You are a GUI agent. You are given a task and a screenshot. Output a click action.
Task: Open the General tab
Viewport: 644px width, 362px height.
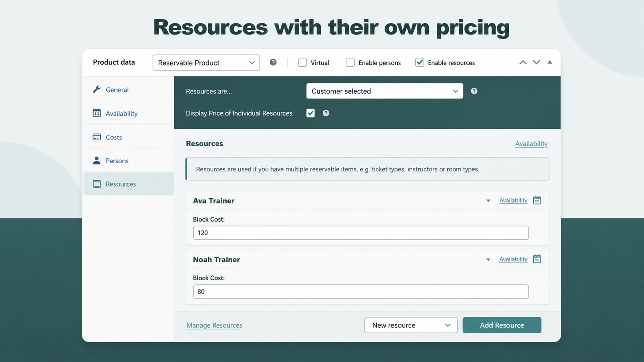click(x=128, y=90)
